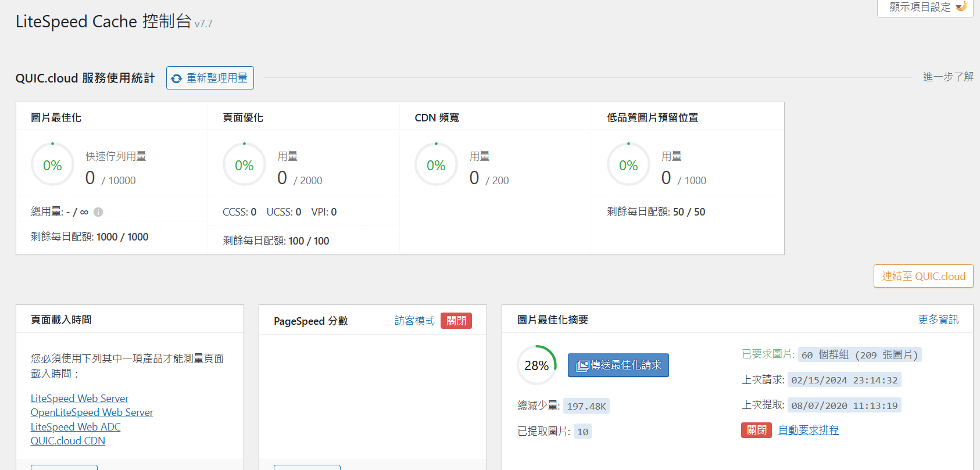The width and height of the screenshot is (980, 470).
Task: Open the 進一步了解 link
Action: coord(947,77)
